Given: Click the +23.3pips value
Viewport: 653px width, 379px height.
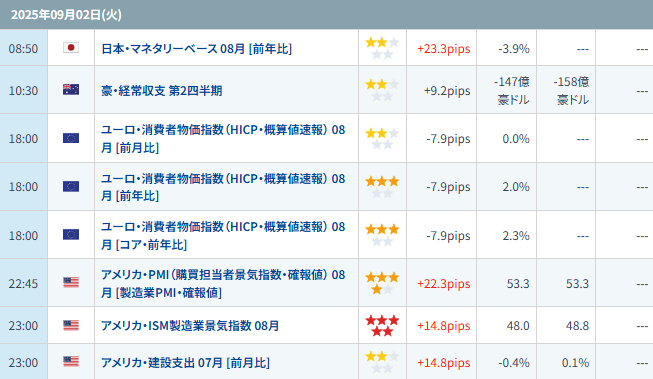Looking at the screenshot, I should [444, 49].
